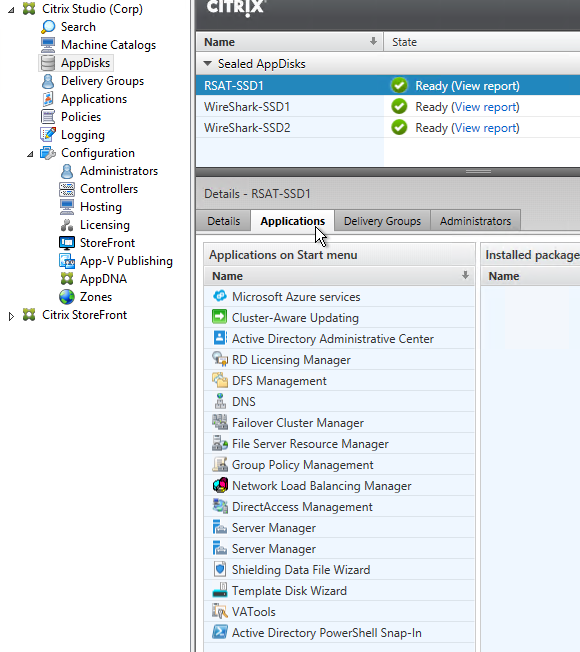
Task: Click the Active Directory Administrative Center icon
Action: click(x=220, y=338)
